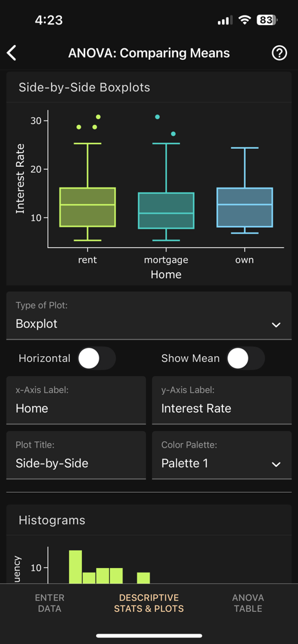Edit the x-Axis Label field
The width and height of the screenshot is (298, 644).
click(x=76, y=400)
